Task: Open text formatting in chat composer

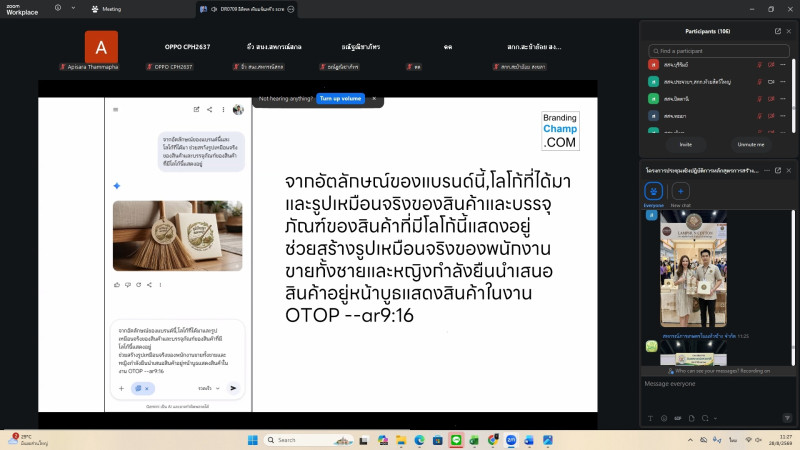Action: [651, 418]
